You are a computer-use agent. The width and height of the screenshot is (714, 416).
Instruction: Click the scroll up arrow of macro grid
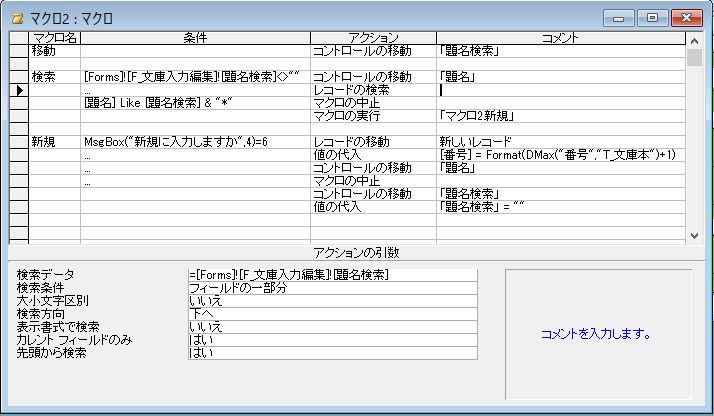point(694,39)
